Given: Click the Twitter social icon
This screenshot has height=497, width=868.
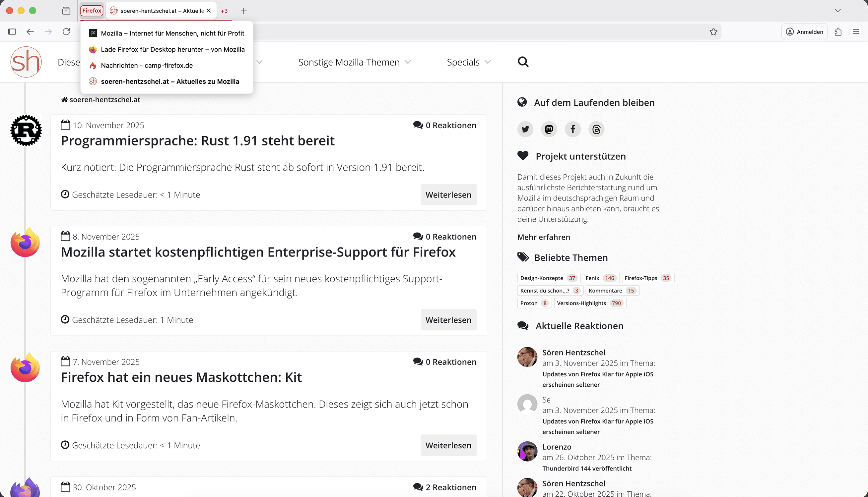Looking at the screenshot, I should coord(525,129).
